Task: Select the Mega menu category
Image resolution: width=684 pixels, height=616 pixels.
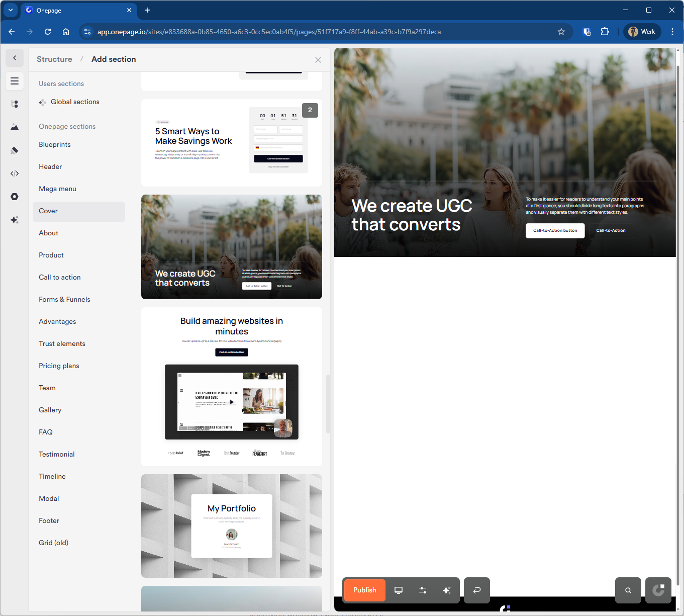Action: [79, 189]
